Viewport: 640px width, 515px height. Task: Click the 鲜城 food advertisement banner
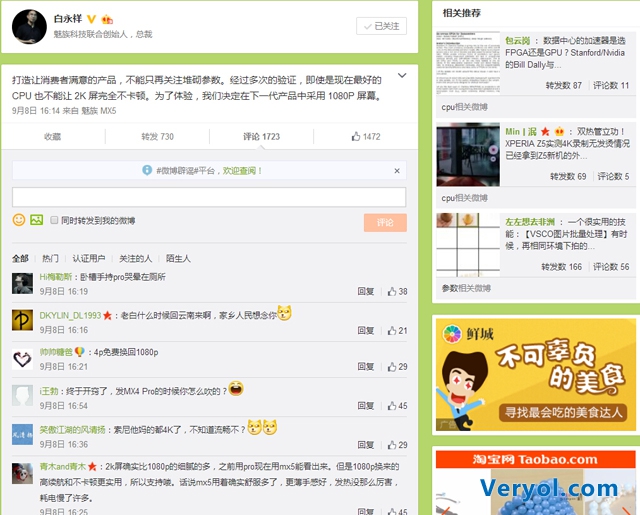(536, 375)
